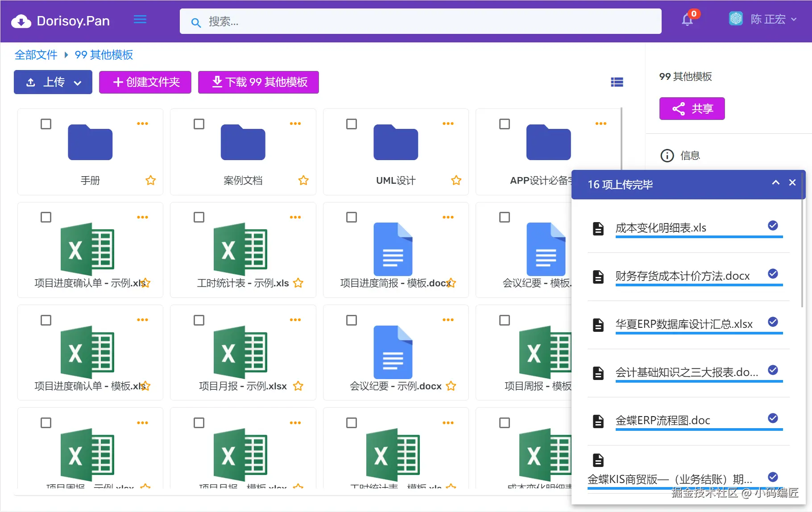Screen dimensions: 812x512
Task: Click progress bar under 财务存货成本计价方法.docx
Action: (699, 285)
